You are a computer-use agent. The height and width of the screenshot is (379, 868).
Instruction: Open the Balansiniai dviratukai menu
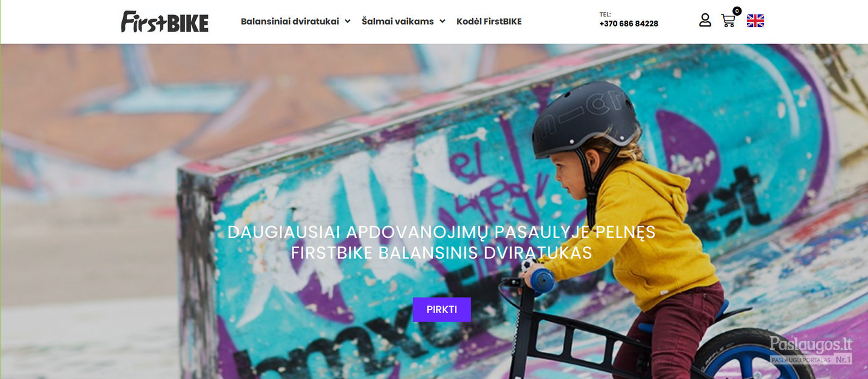[x=289, y=21]
